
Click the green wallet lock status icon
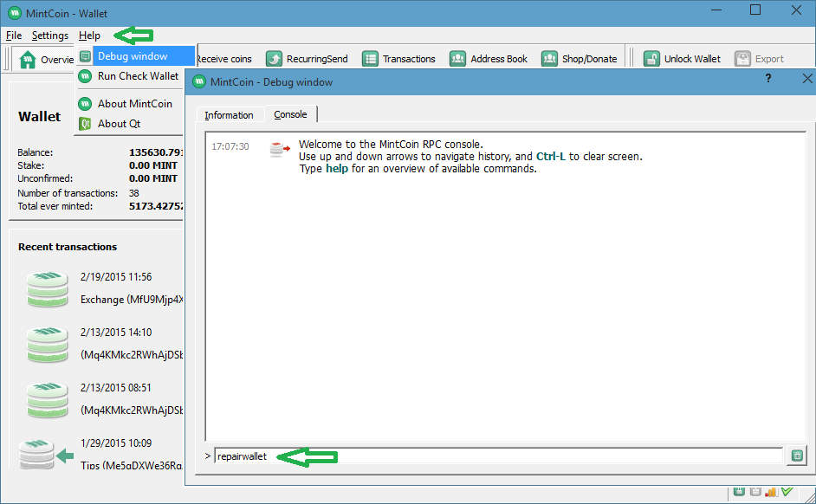(x=739, y=491)
